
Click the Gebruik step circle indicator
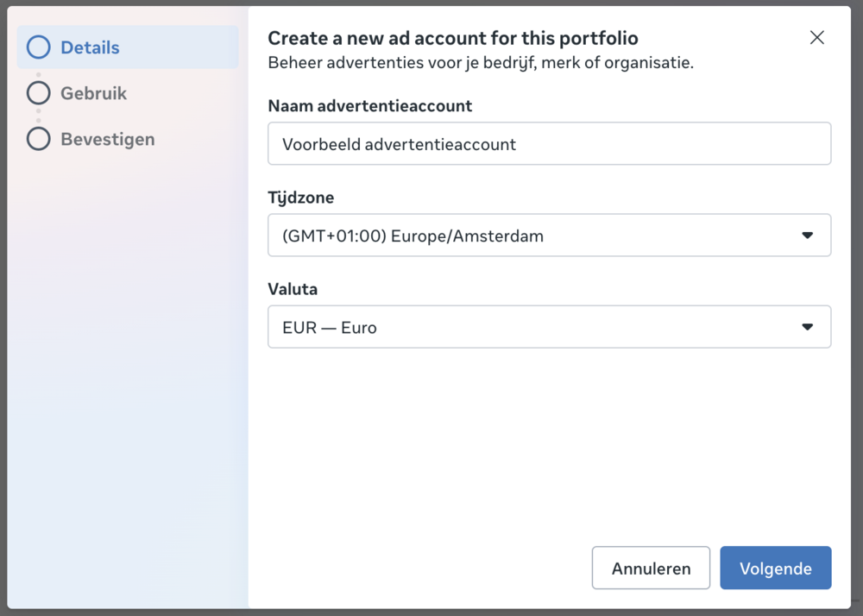(x=38, y=93)
